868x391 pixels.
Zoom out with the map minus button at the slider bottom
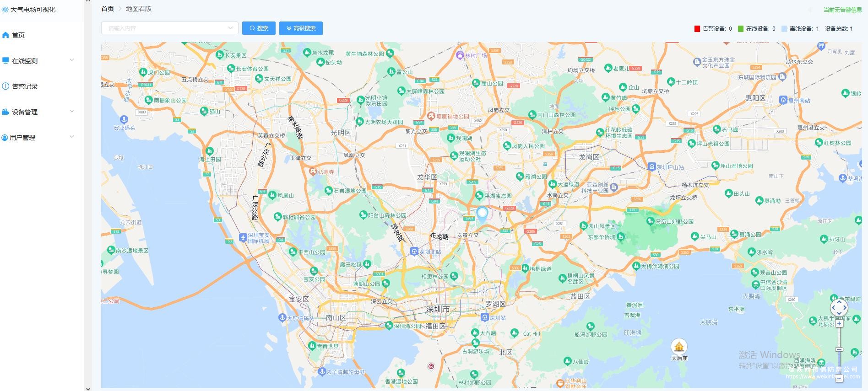tap(839, 379)
